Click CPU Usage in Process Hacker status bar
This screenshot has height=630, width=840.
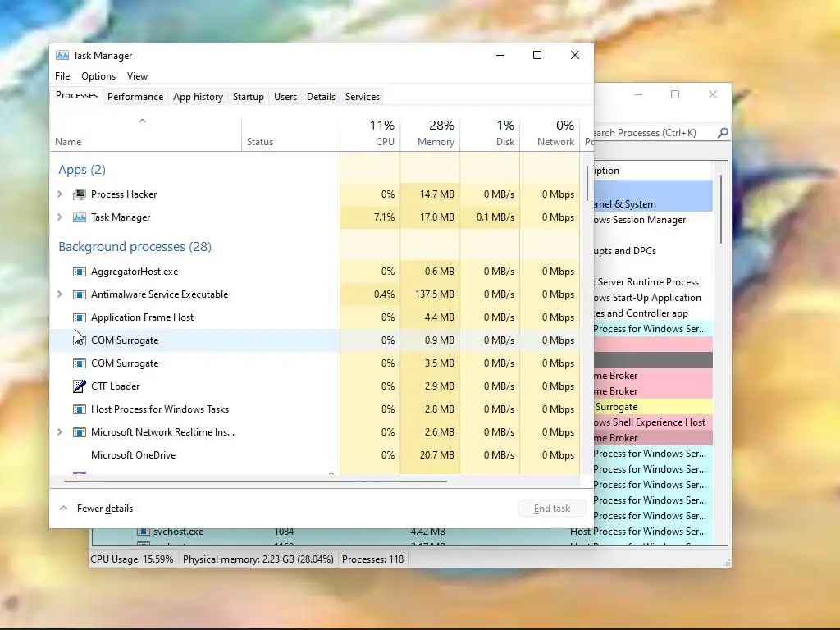click(x=132, y=559)
